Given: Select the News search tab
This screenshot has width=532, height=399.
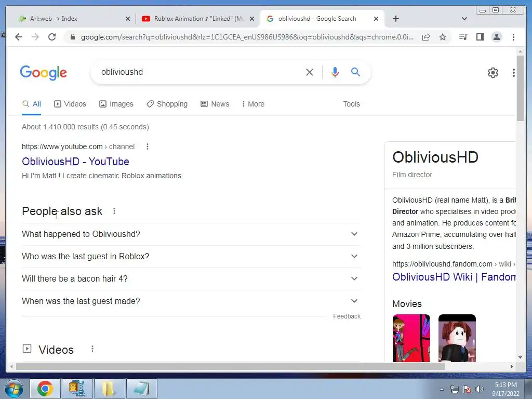Looking at the screenshot, I should (x=215, y=104).
